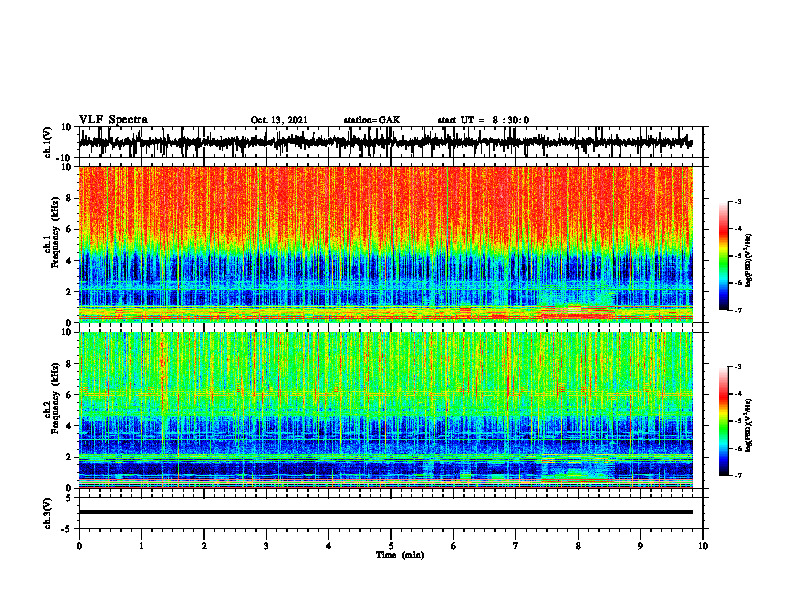Image resolution: width=792 pixels, height=612 pixels.
Task: Click time axis tick label '3'
Action: pyautogui.click(x=266, y=546)
